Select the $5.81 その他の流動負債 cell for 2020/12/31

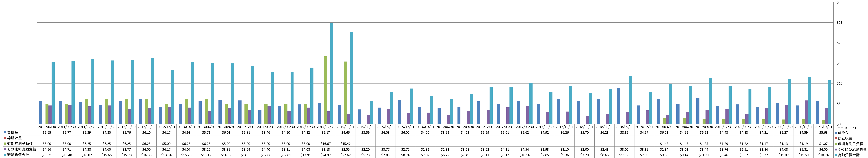click(804, 149)
